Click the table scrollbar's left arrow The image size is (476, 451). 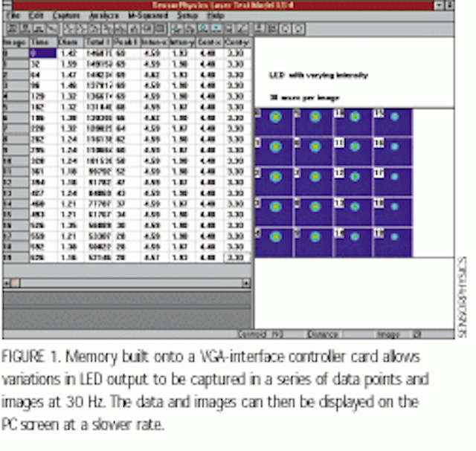coord(7,283)
